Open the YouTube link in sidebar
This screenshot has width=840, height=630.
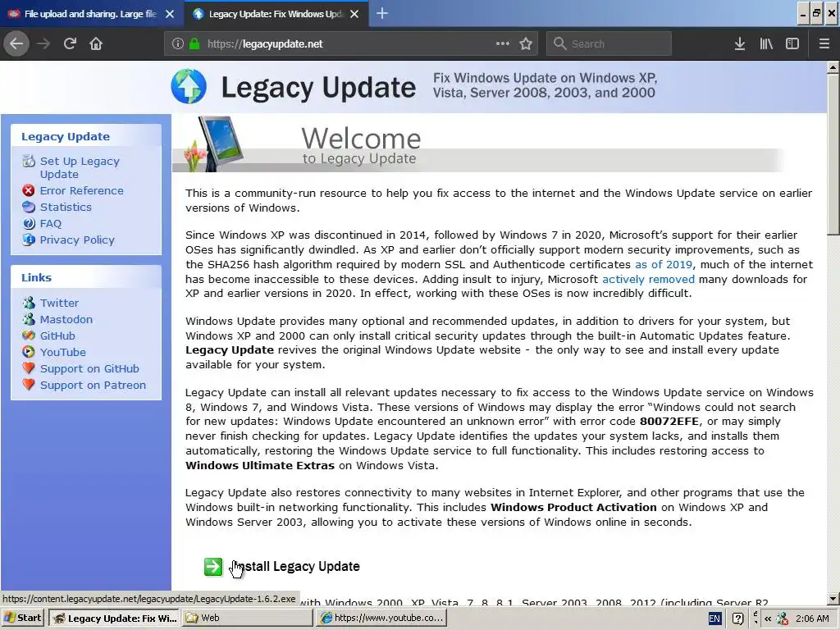[x=62, y=352]
